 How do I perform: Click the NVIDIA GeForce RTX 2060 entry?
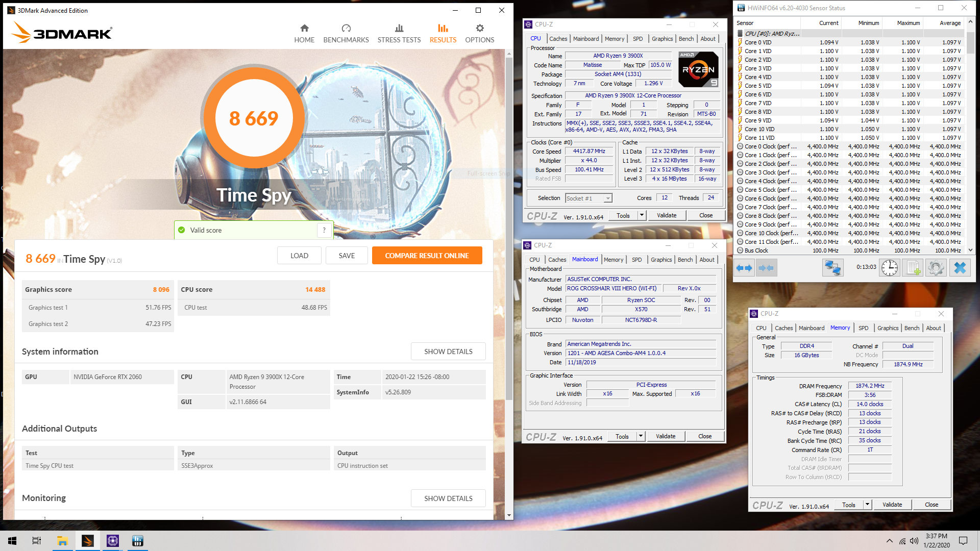point(122,377)
